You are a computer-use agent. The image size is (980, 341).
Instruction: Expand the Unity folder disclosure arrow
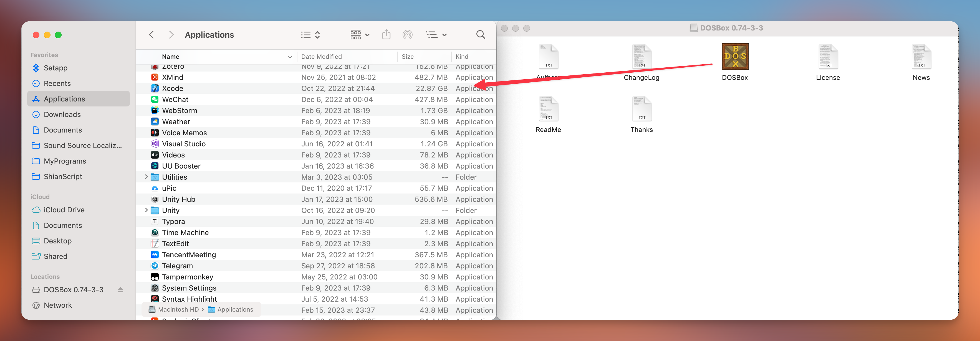146,210
